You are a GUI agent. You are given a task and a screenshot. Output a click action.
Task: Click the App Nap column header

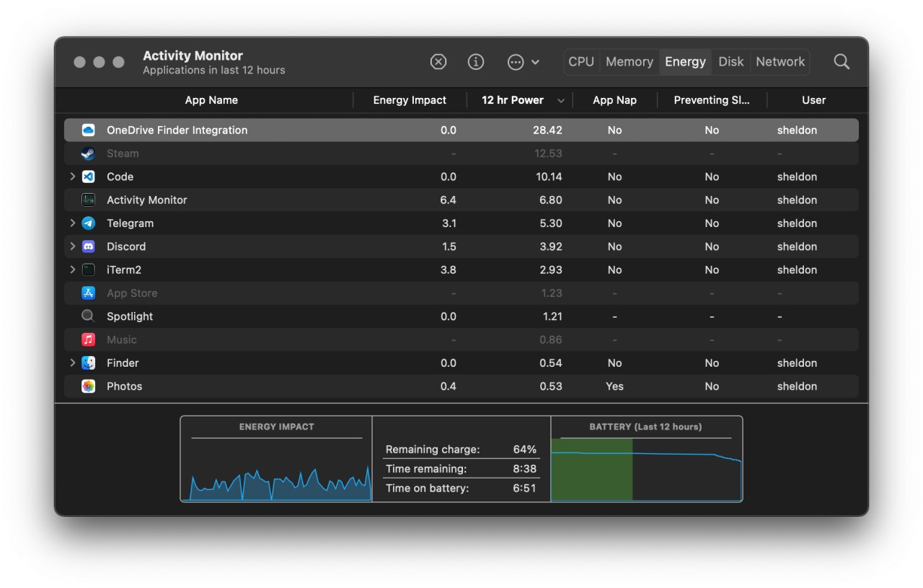(614, 100)
